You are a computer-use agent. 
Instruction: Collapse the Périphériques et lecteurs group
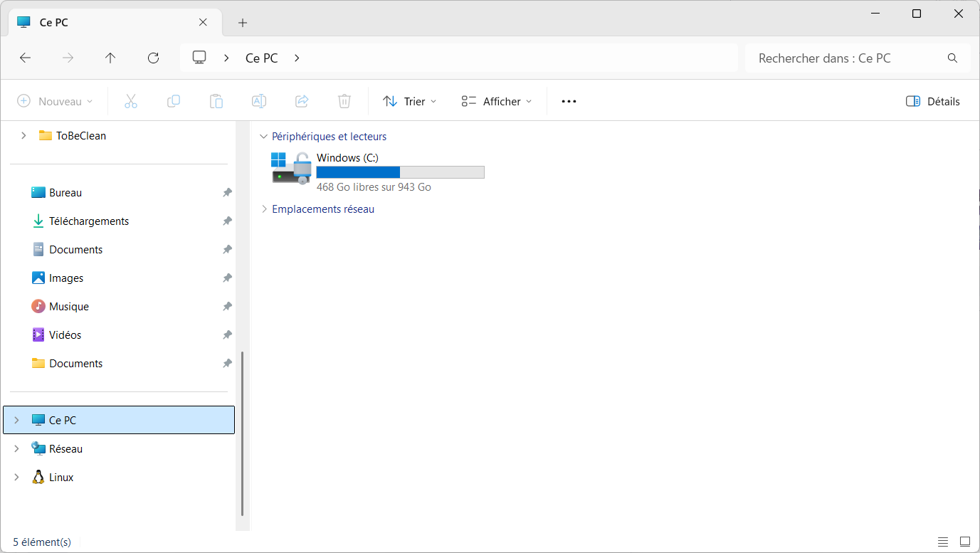(x=264, y=136)
